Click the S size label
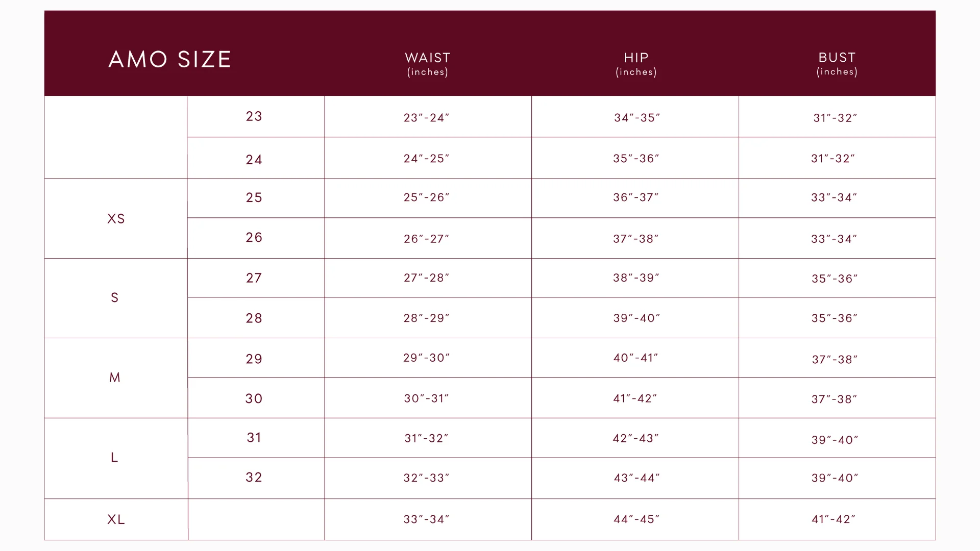This screenshot has width=980, height=551. 115,297
